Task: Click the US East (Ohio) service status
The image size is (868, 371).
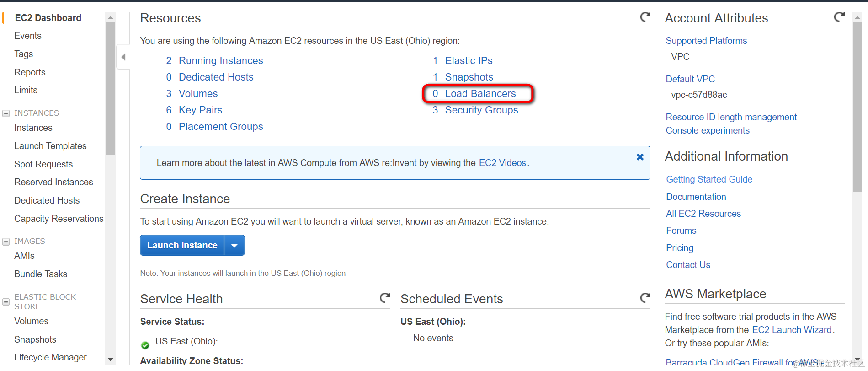Action: [186, 341]
